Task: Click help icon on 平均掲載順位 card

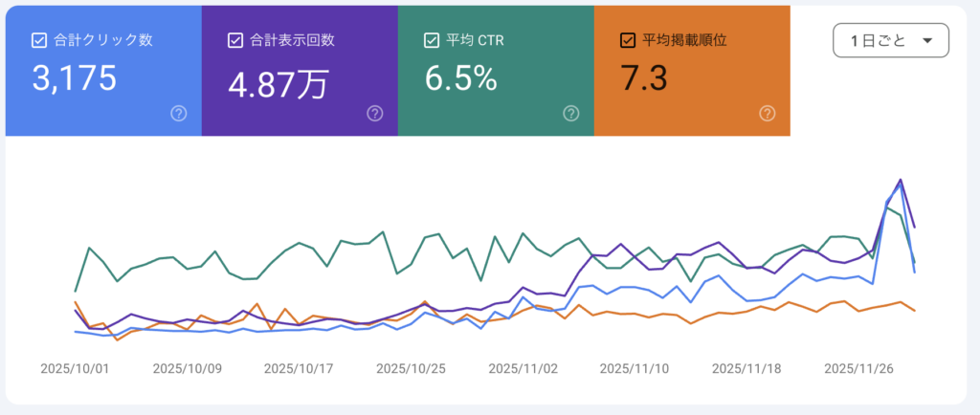Action: tap(767, 114)
